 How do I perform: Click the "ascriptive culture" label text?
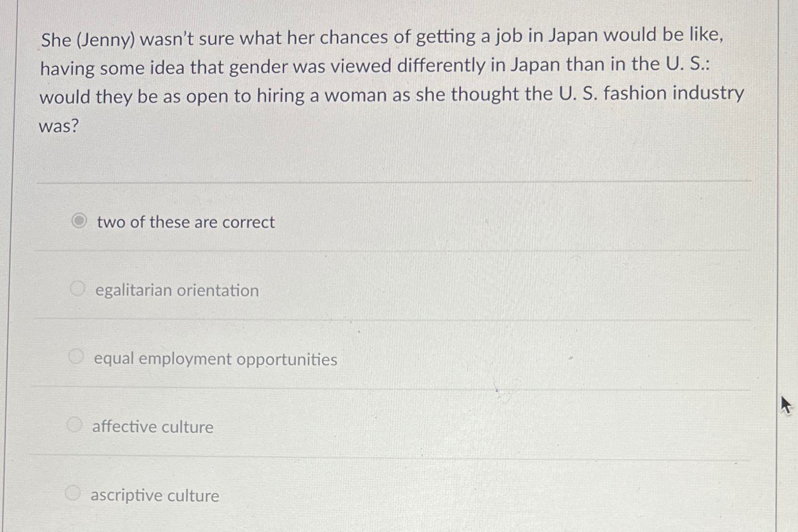(154, 495)
